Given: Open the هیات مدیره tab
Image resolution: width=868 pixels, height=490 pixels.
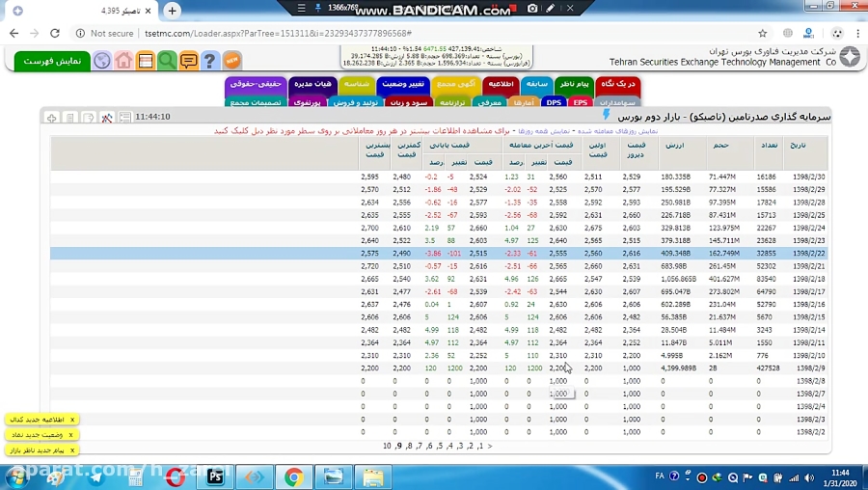Looking at the screenshot, I should pyautogui.click(x=312, y=84).
